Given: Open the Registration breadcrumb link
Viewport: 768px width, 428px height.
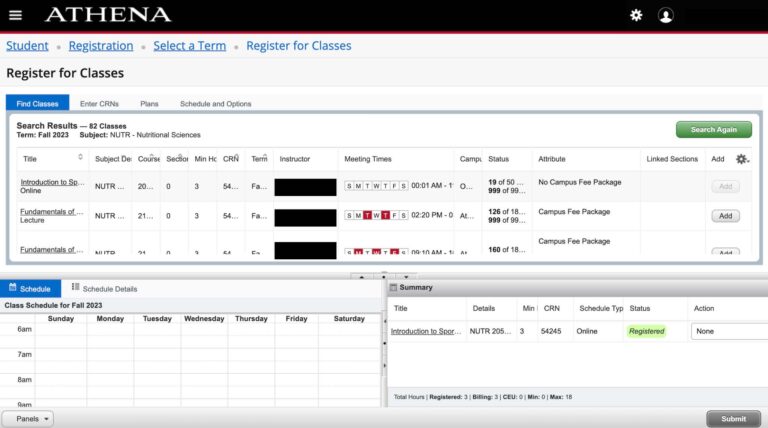Looking at the screenshot, I should (x=101, y=46).
